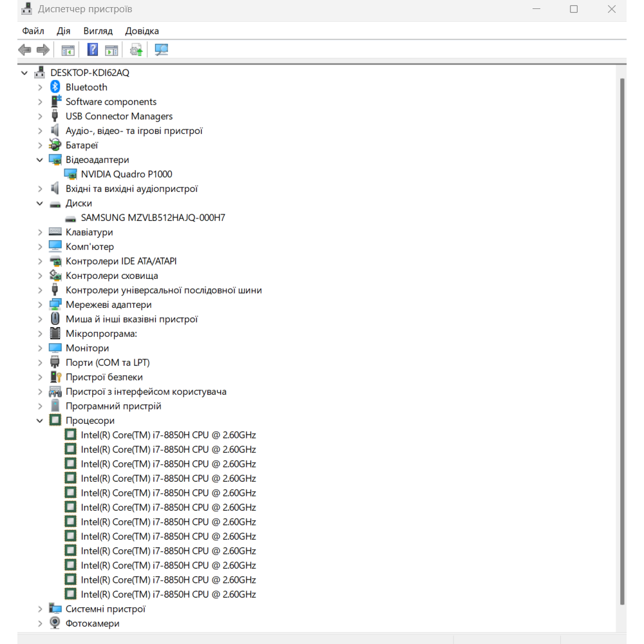The image size is (644, 644).
Task: Click the Bluetooth category icon
Action: click(x=55, y=87)
